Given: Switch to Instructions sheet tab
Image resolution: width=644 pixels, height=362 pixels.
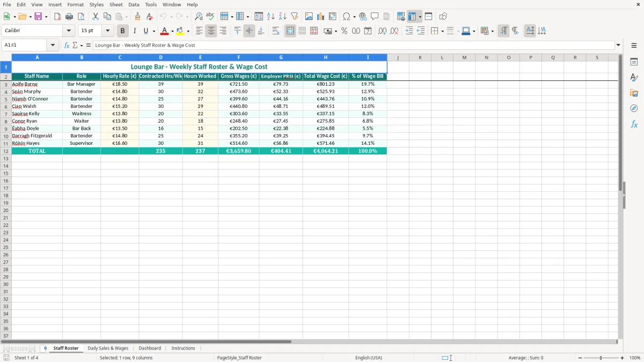Looking at the screenshot, I should [183, 348].
